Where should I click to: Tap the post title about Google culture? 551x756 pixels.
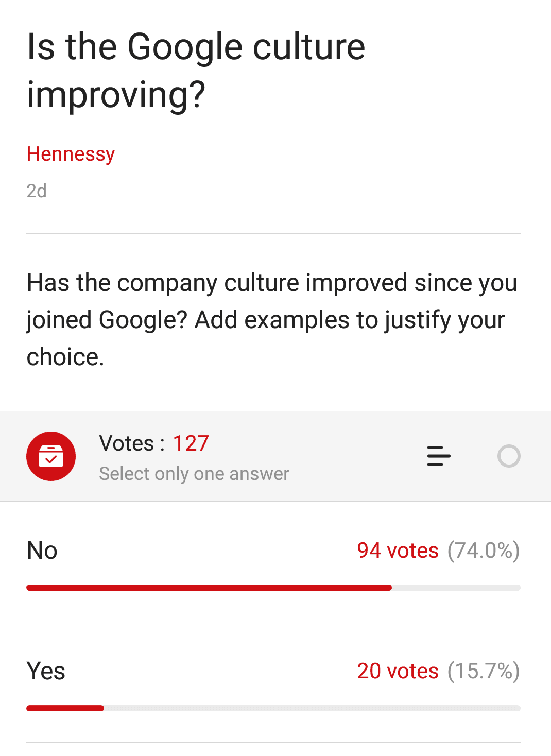(x=196, y=71)
